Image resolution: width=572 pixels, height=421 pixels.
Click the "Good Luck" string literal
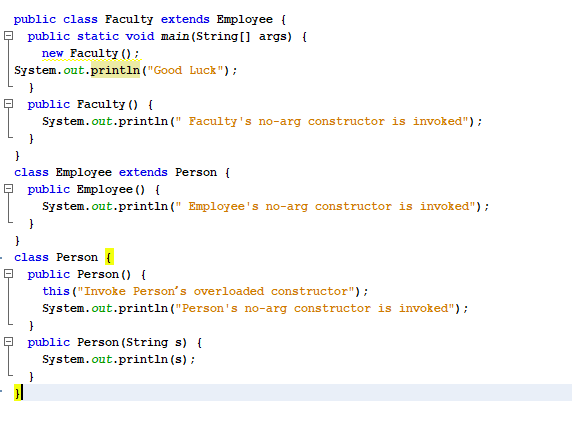[x=185, y=70]
